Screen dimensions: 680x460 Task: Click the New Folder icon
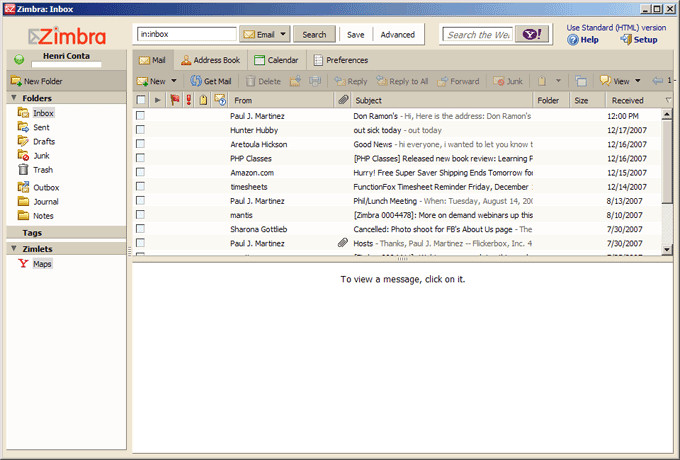16,81
